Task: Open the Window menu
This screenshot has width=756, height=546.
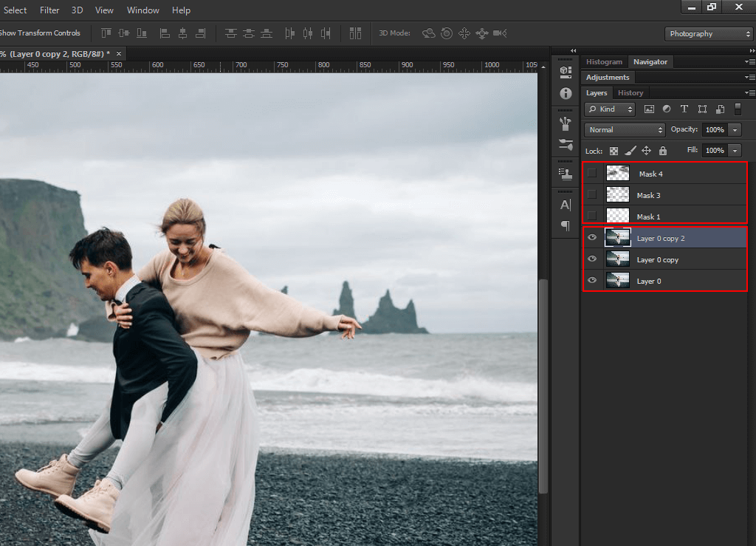Action: [142, 10]
